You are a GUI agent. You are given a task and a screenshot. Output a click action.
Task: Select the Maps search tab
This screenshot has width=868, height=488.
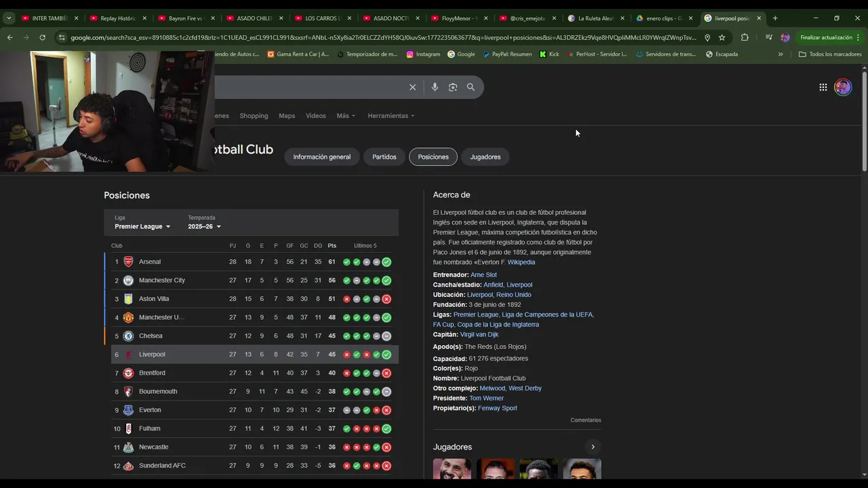pyautogui.click(x=287, y=116)
